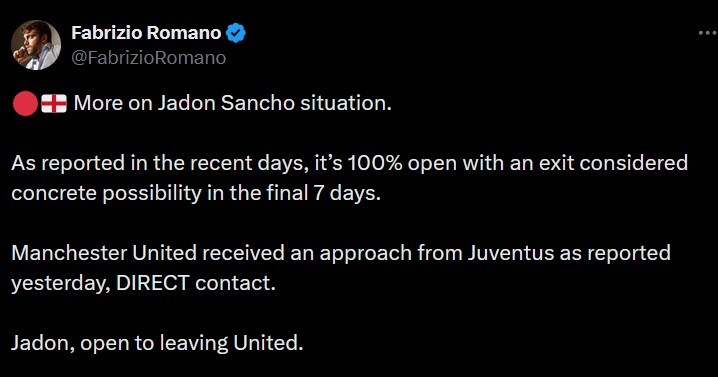This screenshot has height=377, width=718.
Task: Click the England flag emoji
Action: [x=54, y=104]
